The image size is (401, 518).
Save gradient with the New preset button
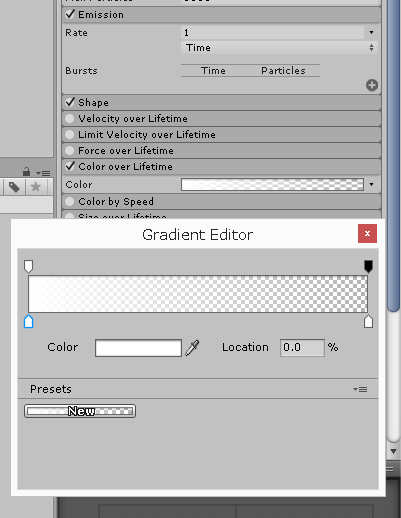pyautogui.click(x=80, y=411)
